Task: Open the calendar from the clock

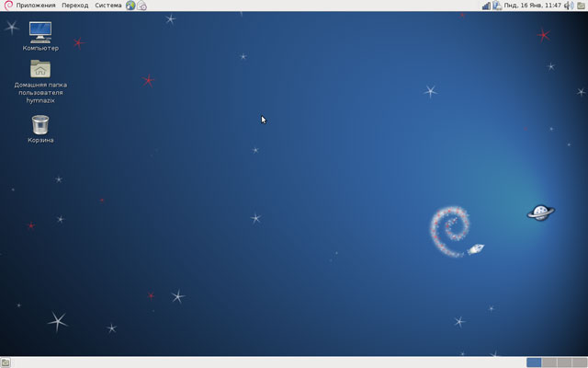Action: [x=533, y=6]
